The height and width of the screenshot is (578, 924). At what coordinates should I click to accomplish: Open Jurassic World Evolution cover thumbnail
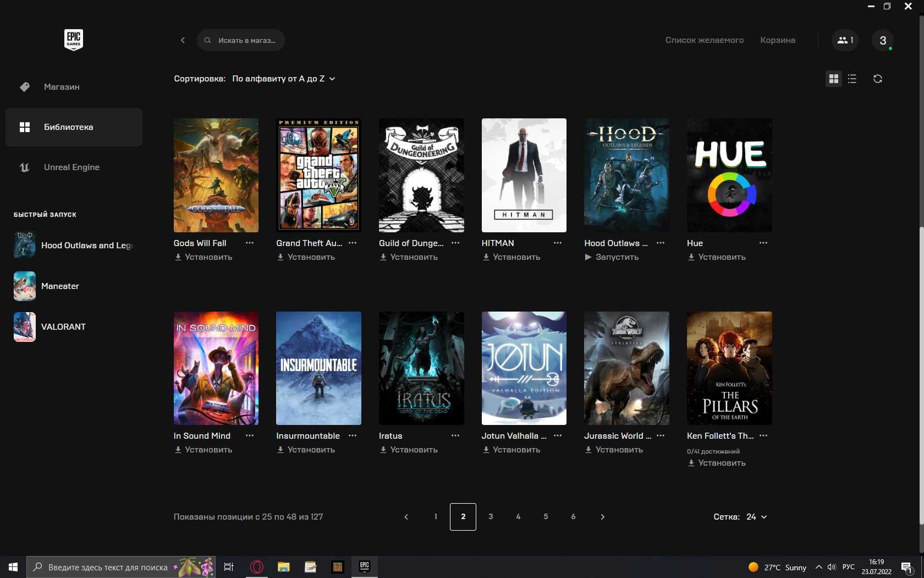(626, 368)
